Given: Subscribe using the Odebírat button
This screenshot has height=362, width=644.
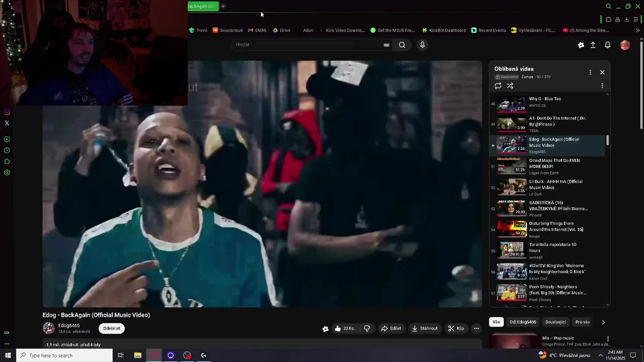Looking at the screenshot, I should pos(112,328).
